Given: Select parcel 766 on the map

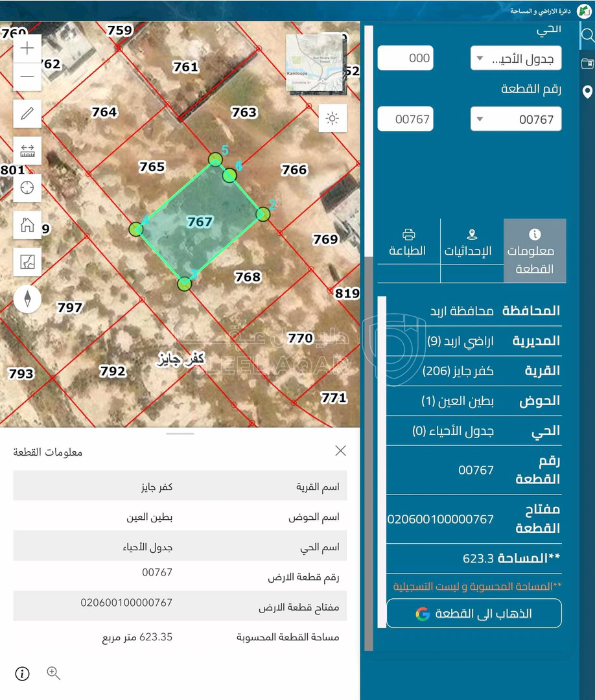Looking at the screenshot, I should point(294,170).
